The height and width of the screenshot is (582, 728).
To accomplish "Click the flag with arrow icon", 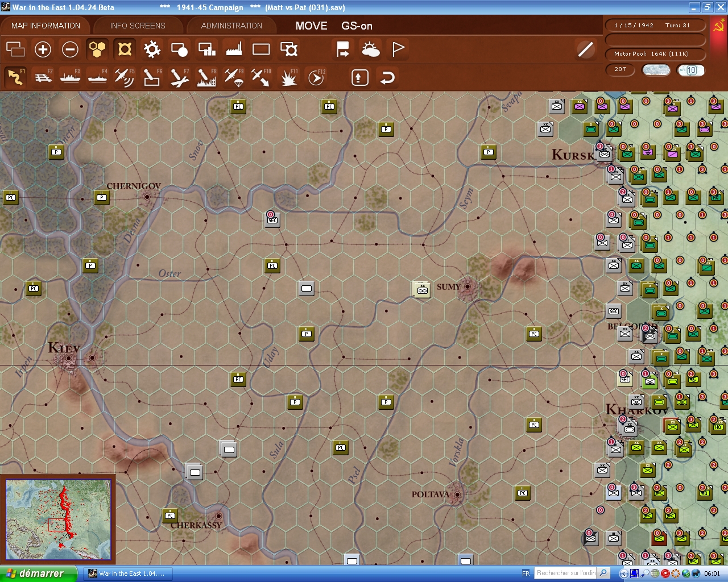I will [x=343, y=49].
